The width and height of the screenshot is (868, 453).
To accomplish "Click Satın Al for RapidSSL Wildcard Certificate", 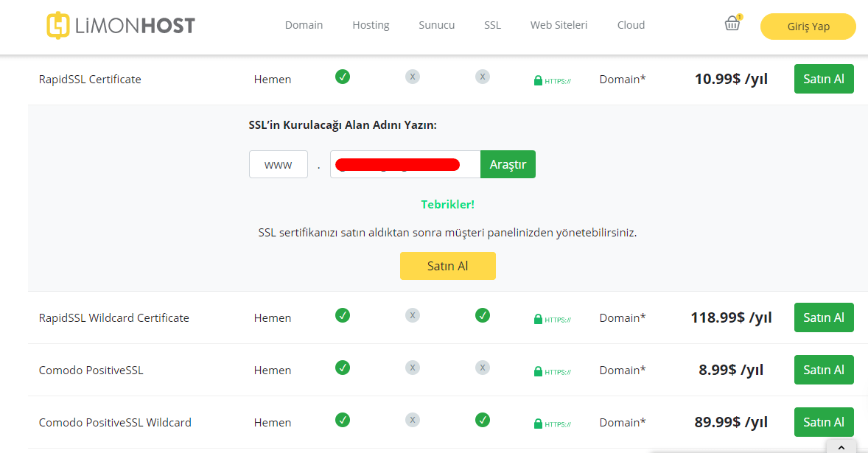I will pos(824,317).
